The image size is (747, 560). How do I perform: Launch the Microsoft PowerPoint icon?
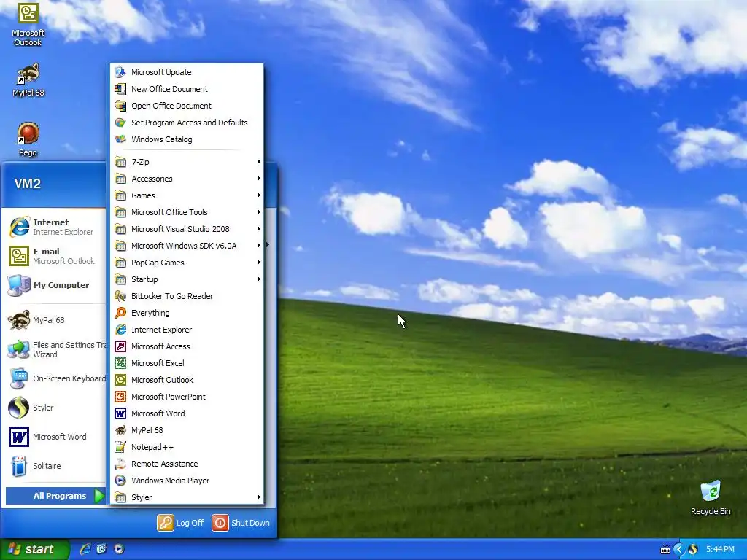[x=120, y=397]
